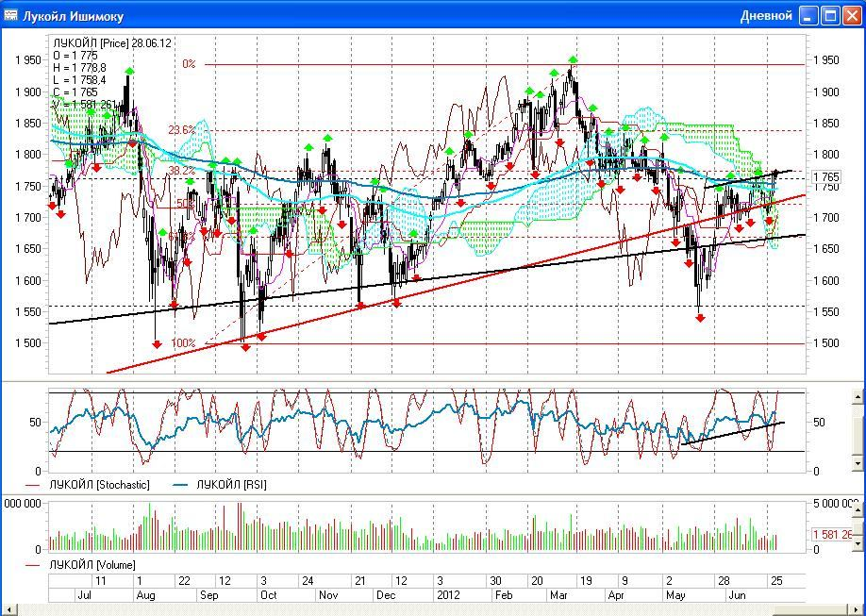Click the indicator pane scroll up arrow
Screen dimensions: 866x616
click(x=858, y=396)
